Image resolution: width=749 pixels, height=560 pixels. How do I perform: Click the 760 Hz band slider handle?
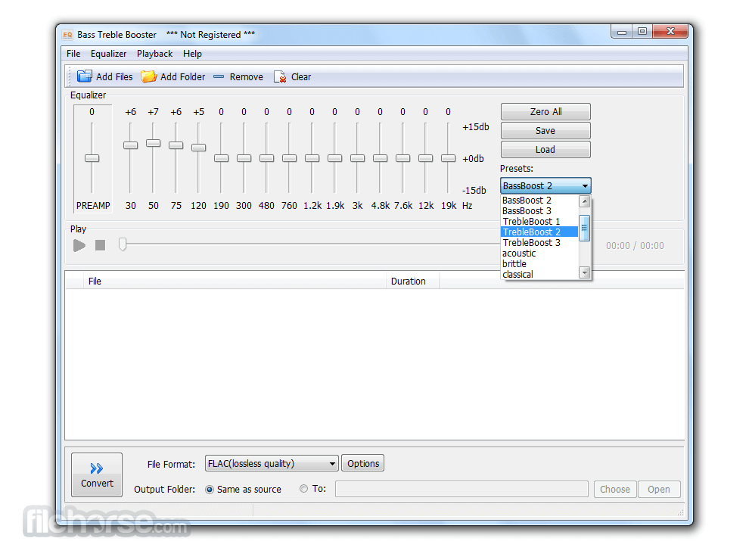point(290,158)
